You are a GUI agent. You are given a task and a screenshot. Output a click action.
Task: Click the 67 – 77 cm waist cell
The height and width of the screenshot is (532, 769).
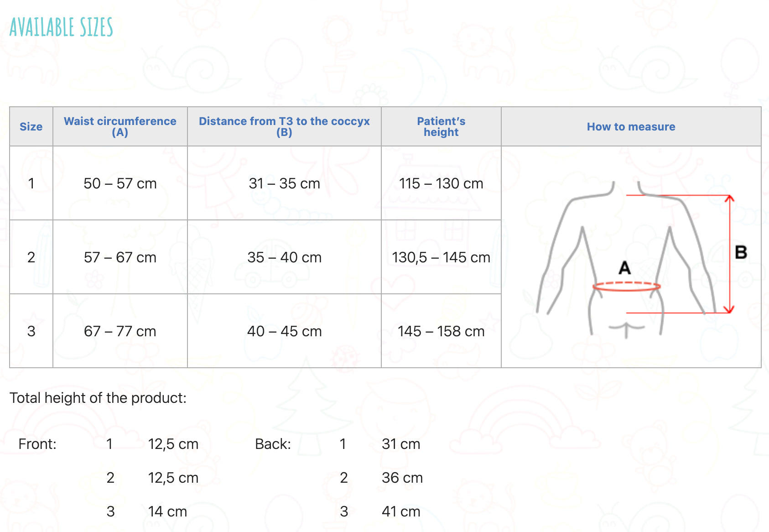coord(120,331)
